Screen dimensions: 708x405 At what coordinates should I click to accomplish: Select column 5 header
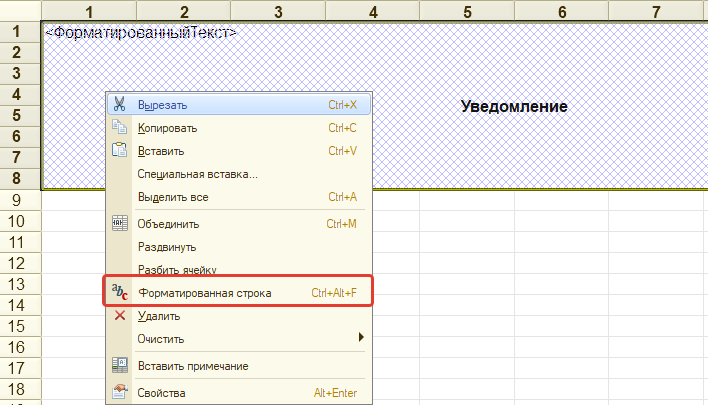[467, 11]
